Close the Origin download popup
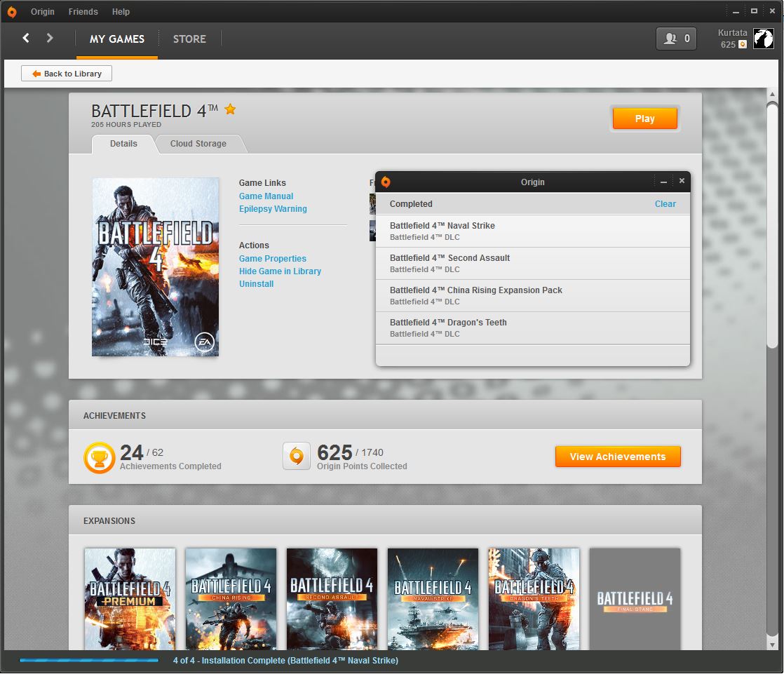Screen dimensions: 784x674 pos(682,181)
